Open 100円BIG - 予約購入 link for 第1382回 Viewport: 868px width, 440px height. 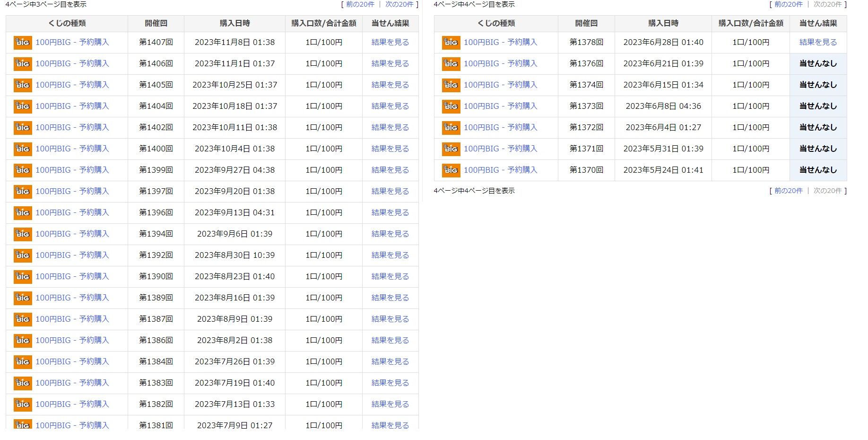[x=72, y=404]
